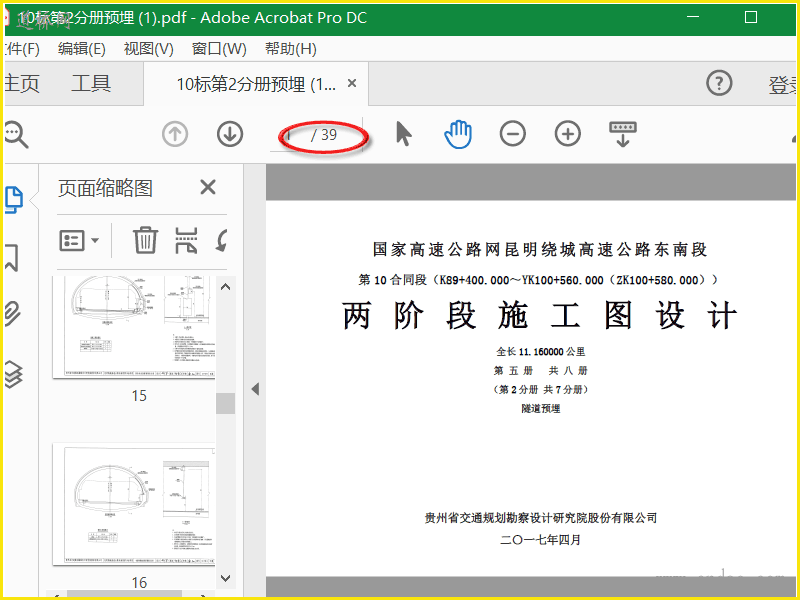
Task: Open the help question mark icon
Action: pyautogui.click(x=719, y=83)
